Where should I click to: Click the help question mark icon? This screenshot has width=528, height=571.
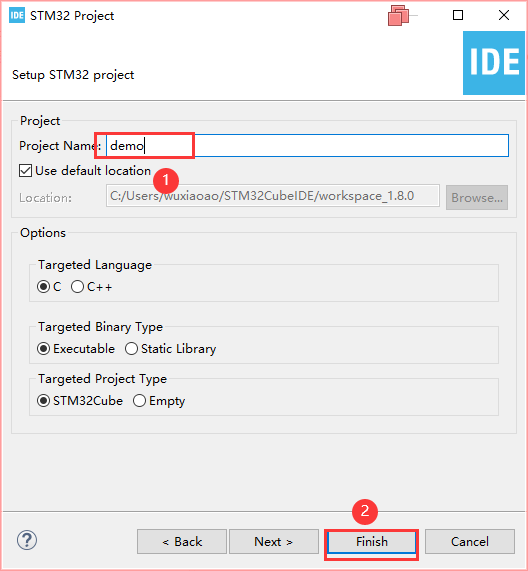click(x=27, y=540)
